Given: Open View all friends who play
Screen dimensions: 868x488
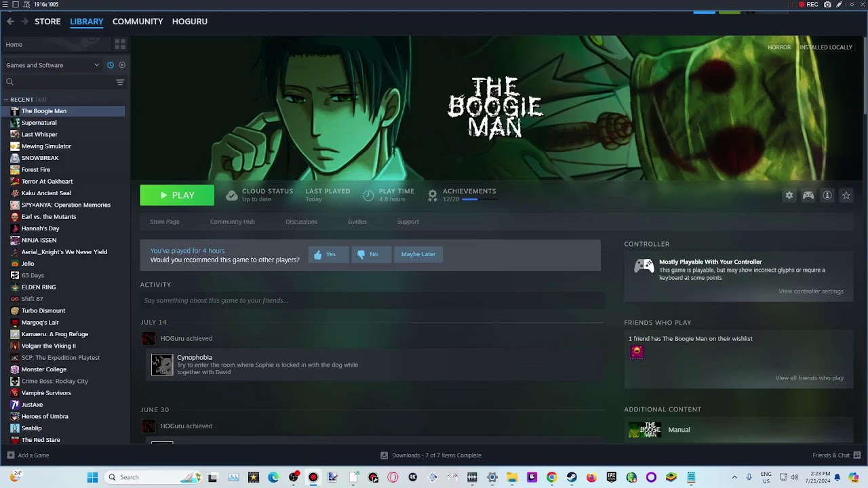Looking at the screenshot, I should click(809, 378).
